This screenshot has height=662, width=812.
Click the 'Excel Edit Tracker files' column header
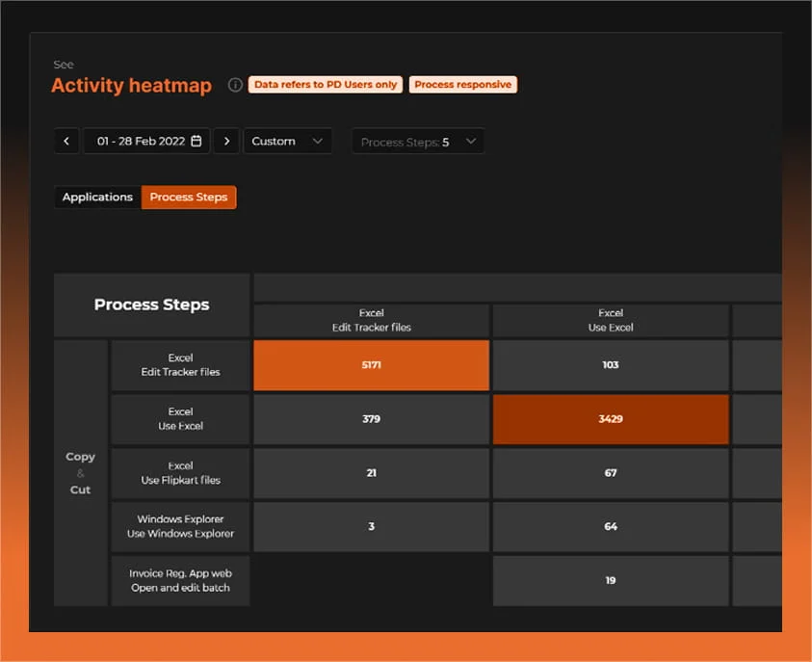(371, 320)
